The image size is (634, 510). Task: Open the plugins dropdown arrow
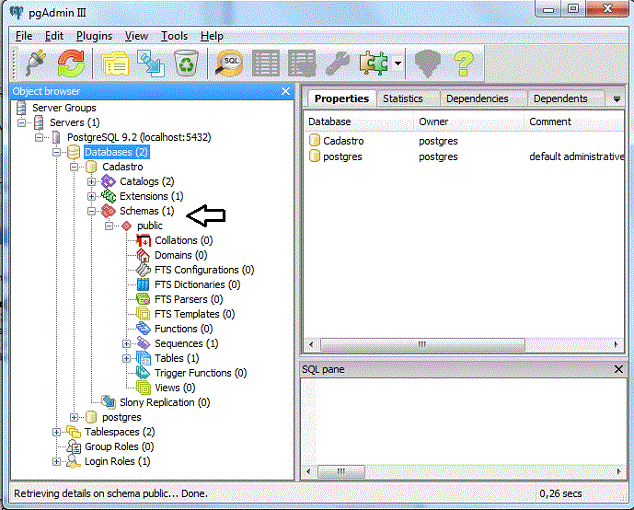[398, 63]
